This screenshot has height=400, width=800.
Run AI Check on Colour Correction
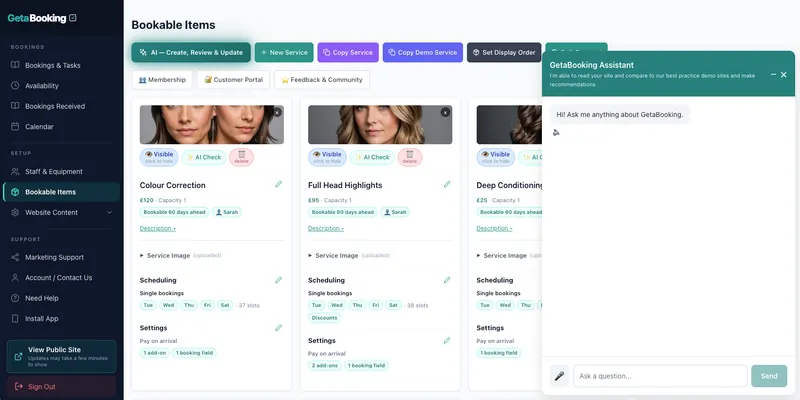click(x=204, y=157)
